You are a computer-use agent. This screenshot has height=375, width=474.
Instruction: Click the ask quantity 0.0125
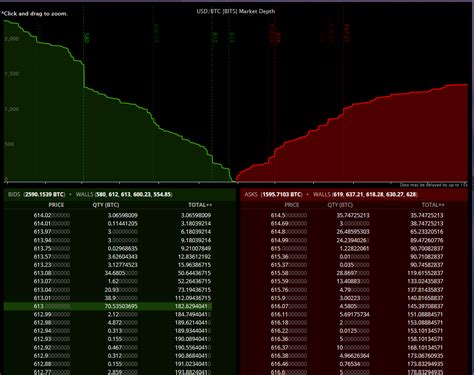pyautogui.click(x=354, y=331)
